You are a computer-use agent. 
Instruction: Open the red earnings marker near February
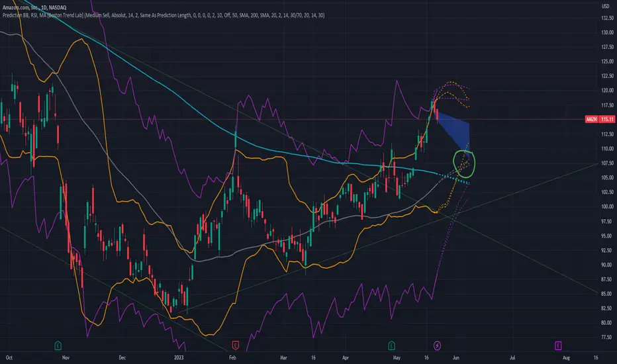[x=235, y=346]
